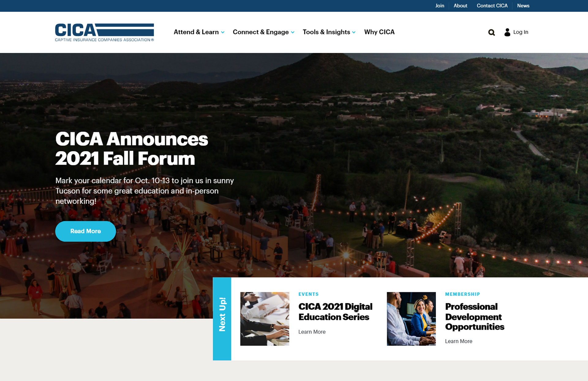Open the Professional Development thumbnail image
The width and height of the screenshot is (588, 381).
click(411, 319)
